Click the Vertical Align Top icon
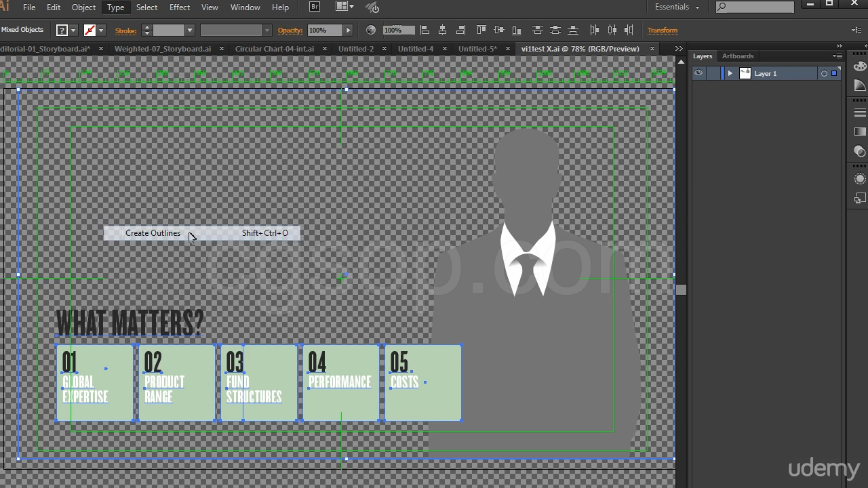Screen dimensions: 868x488 (481, 30)
